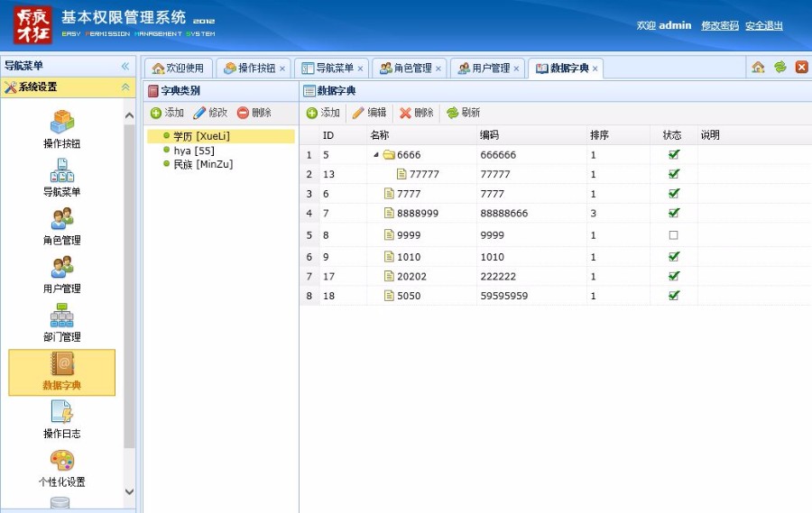Viewport: 812px width, 513px height.
Task: Toggle status checkbox for row 20202
Action: point(674,276)
